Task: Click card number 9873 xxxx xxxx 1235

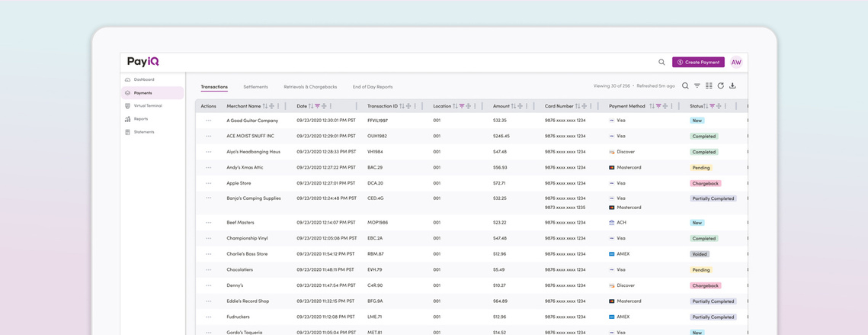Action: [565, 208]
